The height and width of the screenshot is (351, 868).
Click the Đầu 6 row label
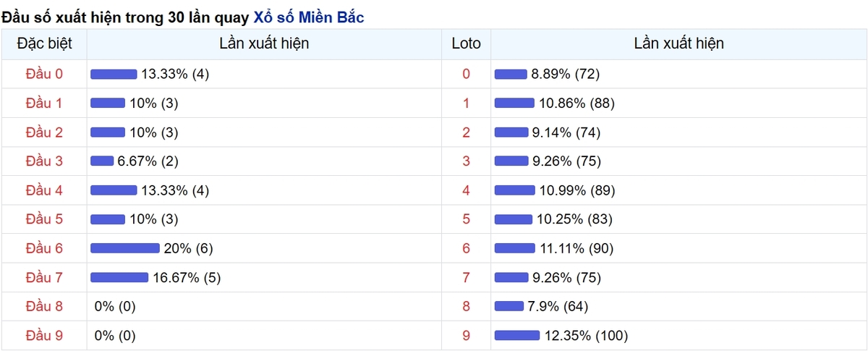[x=44, y=248]
